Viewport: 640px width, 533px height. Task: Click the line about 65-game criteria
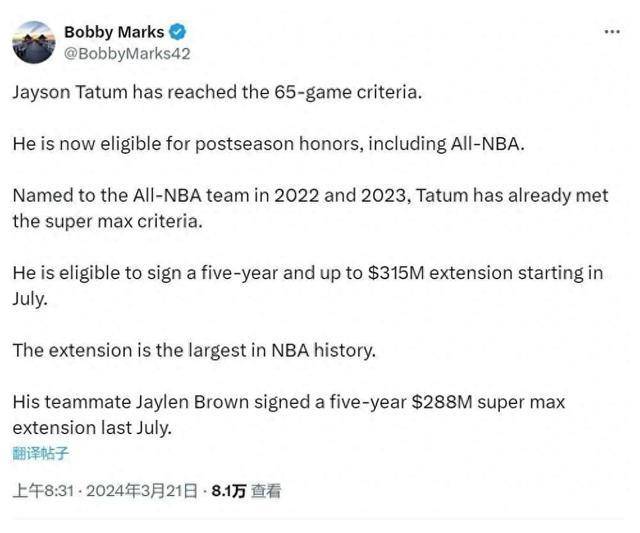218,91
